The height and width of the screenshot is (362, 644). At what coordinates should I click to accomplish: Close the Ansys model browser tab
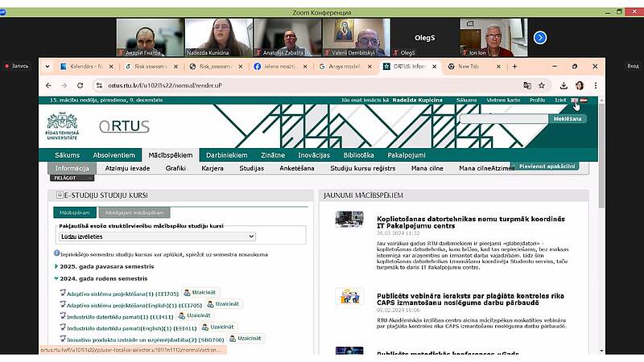(369, 67)
